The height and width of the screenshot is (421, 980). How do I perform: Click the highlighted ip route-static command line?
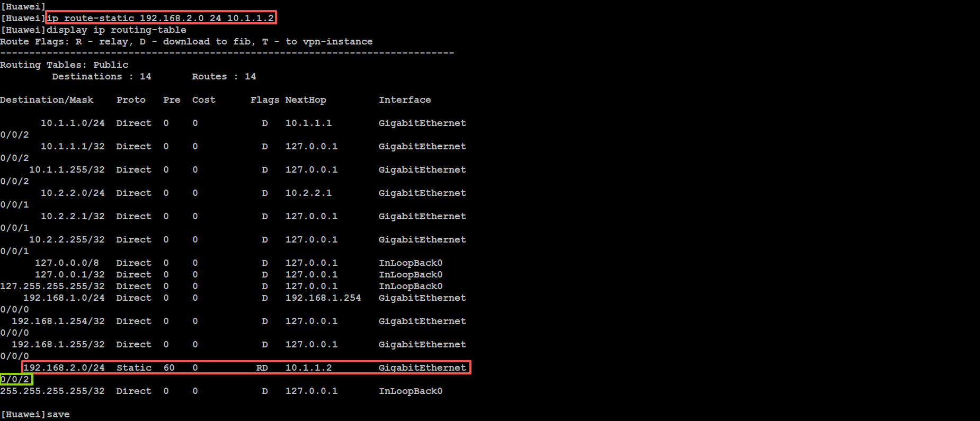(x=161, y=18)
